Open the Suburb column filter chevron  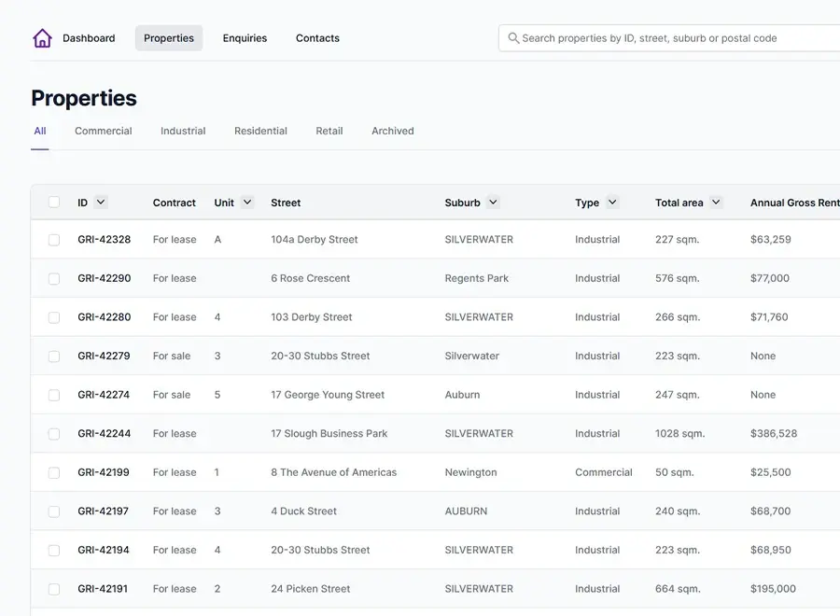(x=493, y=203)
